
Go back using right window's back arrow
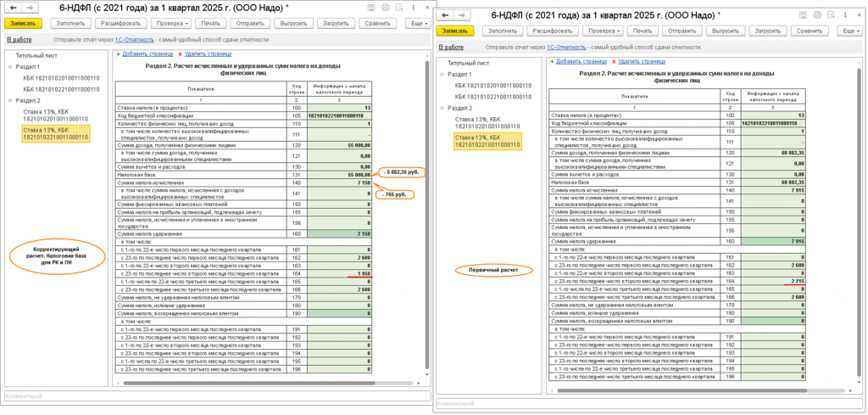click(444, 15)
